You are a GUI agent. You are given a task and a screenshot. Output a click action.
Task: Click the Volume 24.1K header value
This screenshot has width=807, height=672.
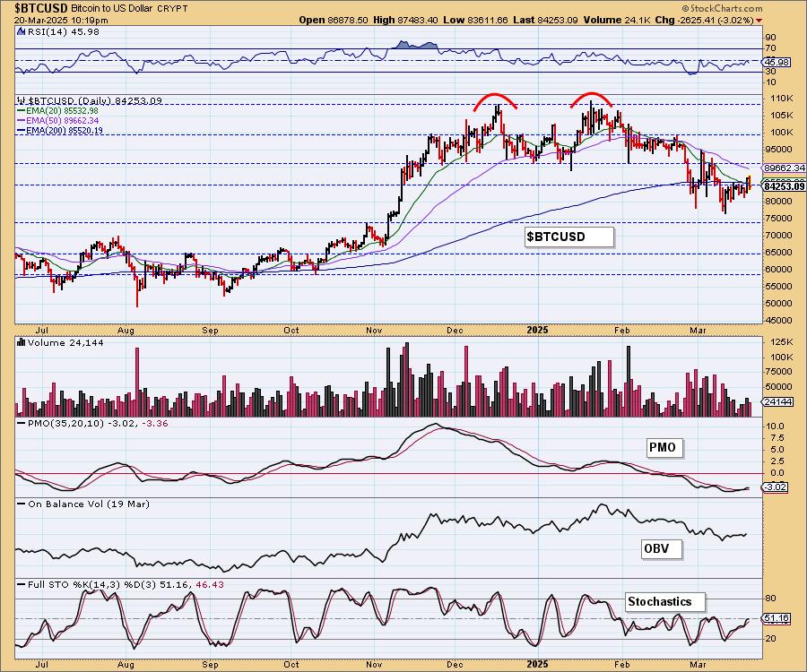[x=618, y=20]
